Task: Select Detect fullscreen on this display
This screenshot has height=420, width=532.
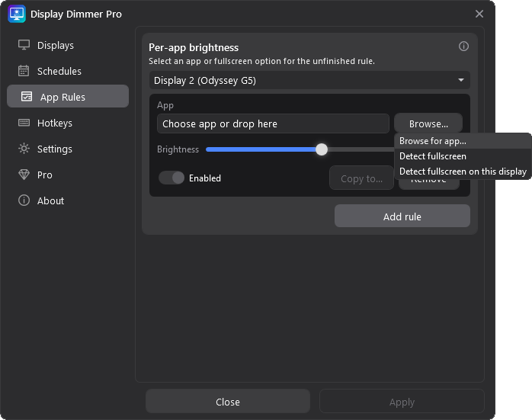Action: [x=463, y=172]
